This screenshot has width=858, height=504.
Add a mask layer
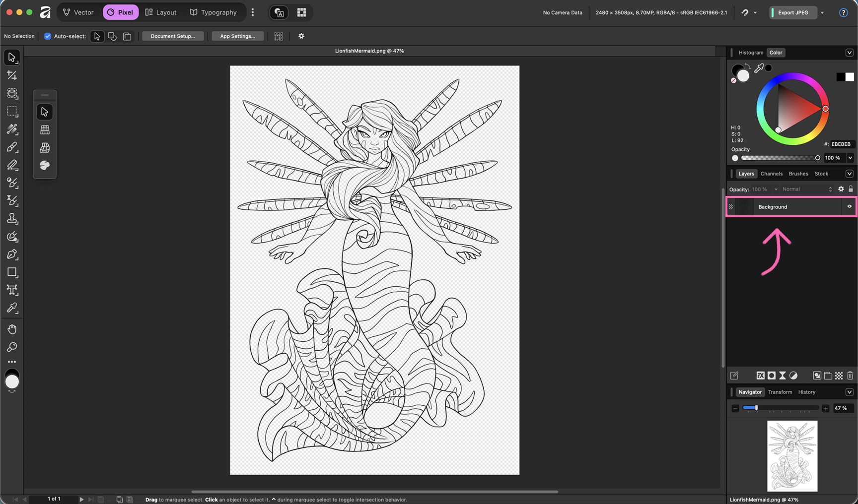tap(772, 376)
